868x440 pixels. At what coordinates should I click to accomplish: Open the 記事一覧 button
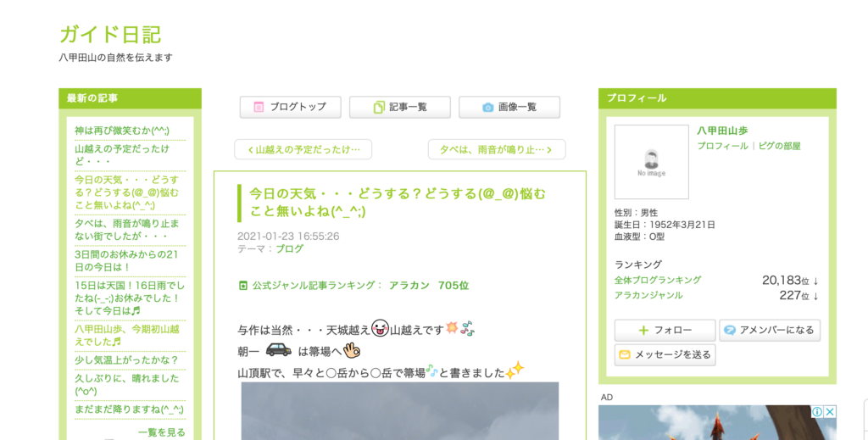tap(400, 107)
